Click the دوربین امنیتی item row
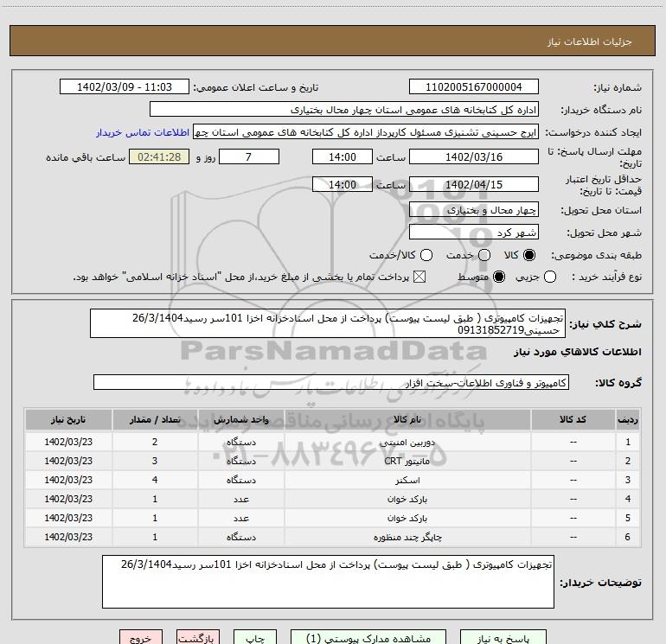The width and height of the screenshot is (666, 644). [333, 442]
